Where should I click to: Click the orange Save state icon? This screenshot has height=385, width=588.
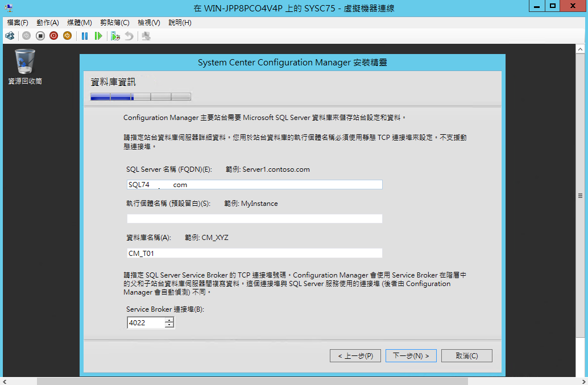67,36
